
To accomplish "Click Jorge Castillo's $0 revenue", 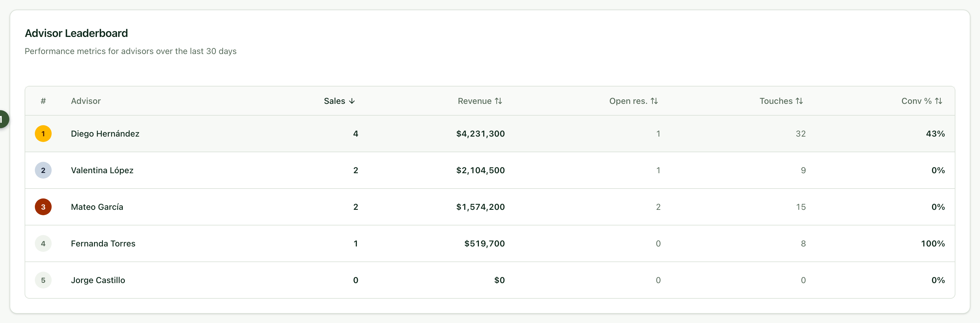I will [x=499, y=280].
